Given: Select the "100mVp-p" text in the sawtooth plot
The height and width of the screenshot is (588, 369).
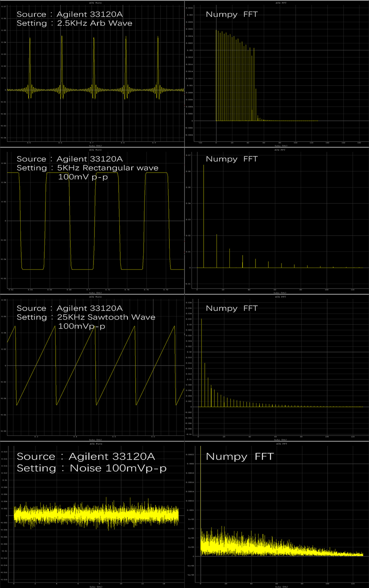Looking at the screenshot, I should click(x=82, y=326).
